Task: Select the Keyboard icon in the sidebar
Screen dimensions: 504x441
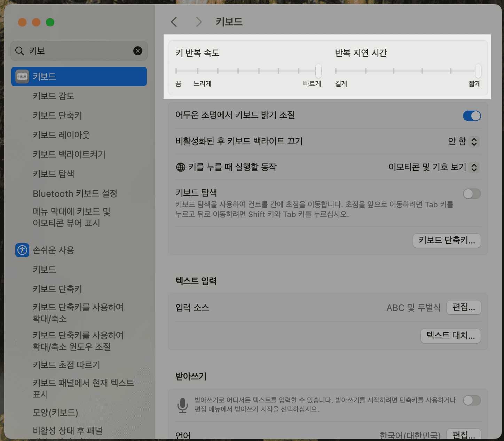Action: 22,77
